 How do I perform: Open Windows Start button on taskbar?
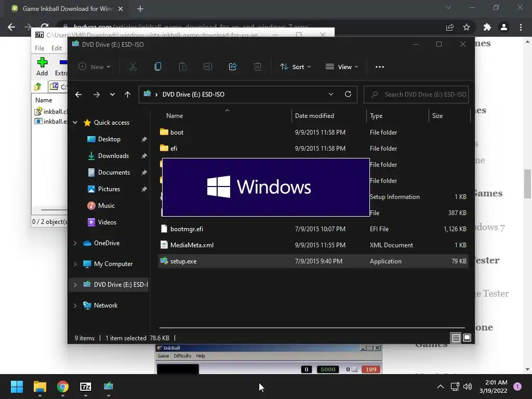pos(17,387)
